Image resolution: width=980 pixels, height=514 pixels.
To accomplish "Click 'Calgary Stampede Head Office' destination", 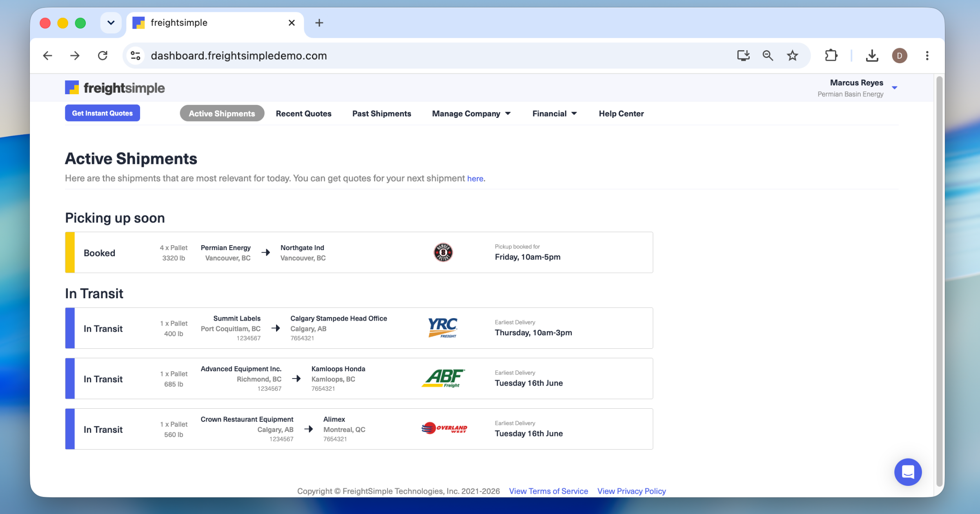I will (x=339, y=319).
